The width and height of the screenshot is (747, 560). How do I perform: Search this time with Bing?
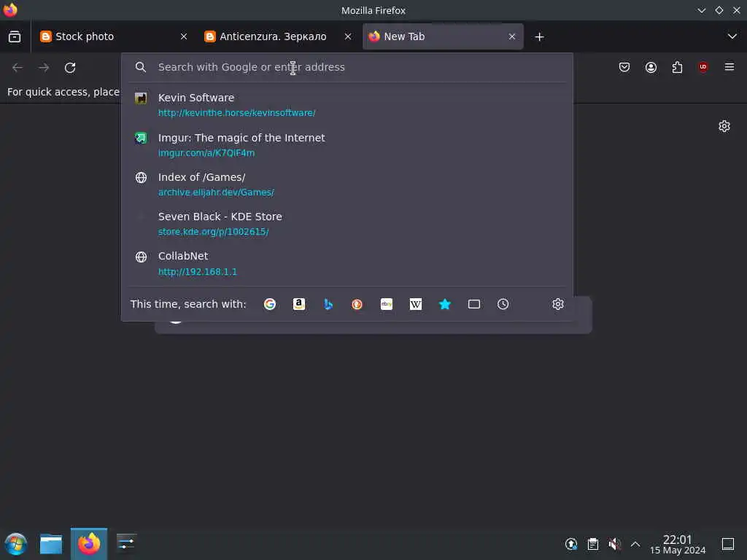(328, 304)
